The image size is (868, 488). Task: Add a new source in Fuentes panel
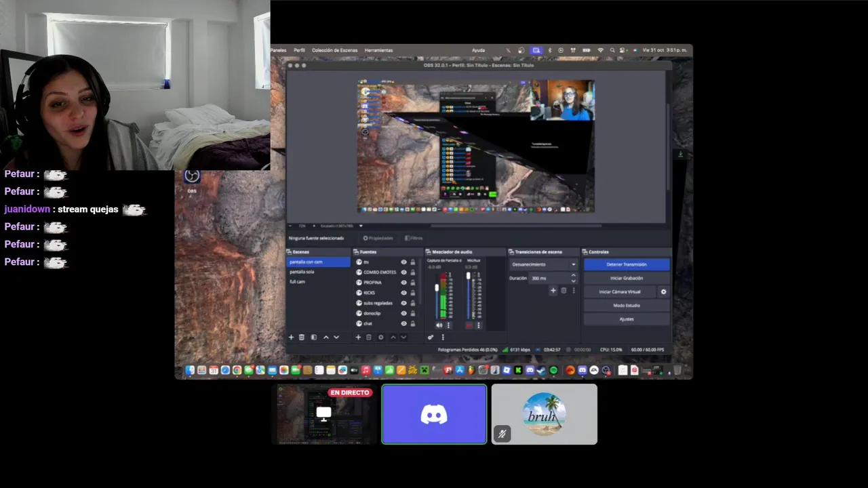[358, 337]
